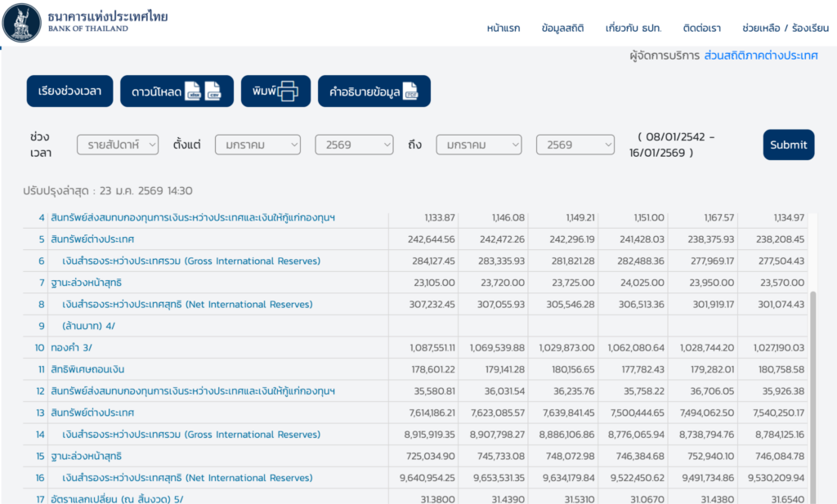Image resolution: width=837 pixels, height=504 pixels.
Task: Open ข้อมูลสถิติ menu item
Action: click(562, 28)
